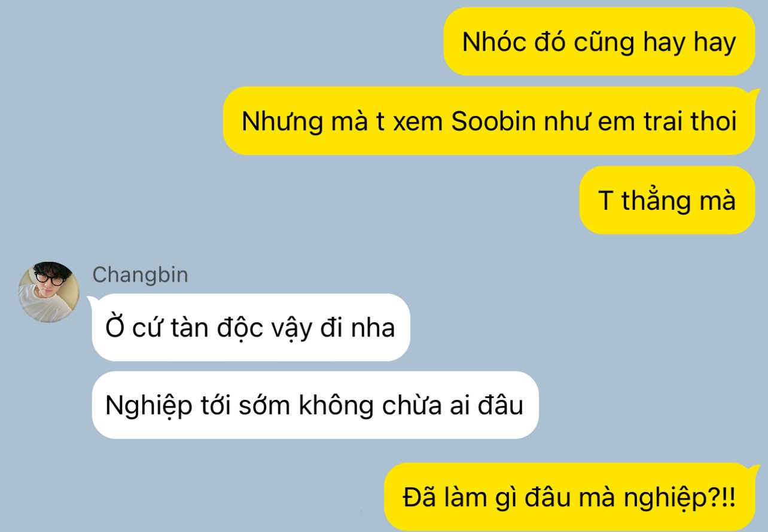
Task: Select the yellow message mentioning Soobin
Action: click(x=489, y=121)
